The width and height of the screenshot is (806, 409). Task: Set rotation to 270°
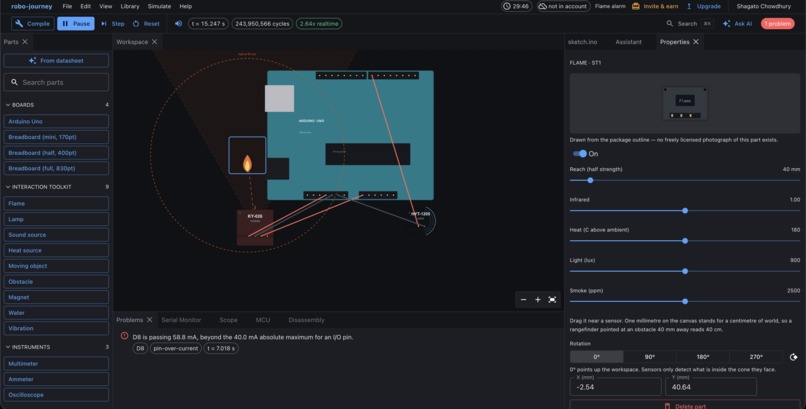[x=756, y=357]
